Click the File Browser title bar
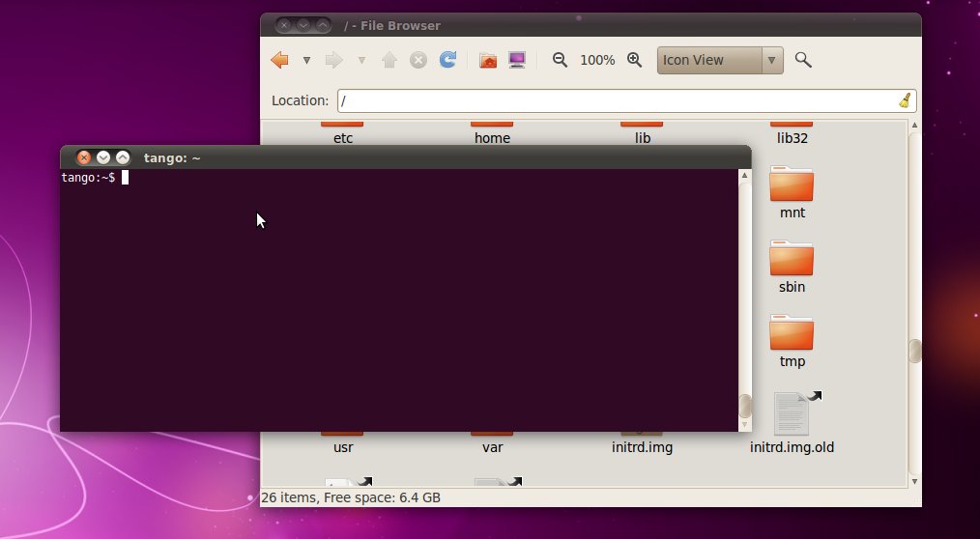The image size is (980, 539). click(x=591, y=25)
